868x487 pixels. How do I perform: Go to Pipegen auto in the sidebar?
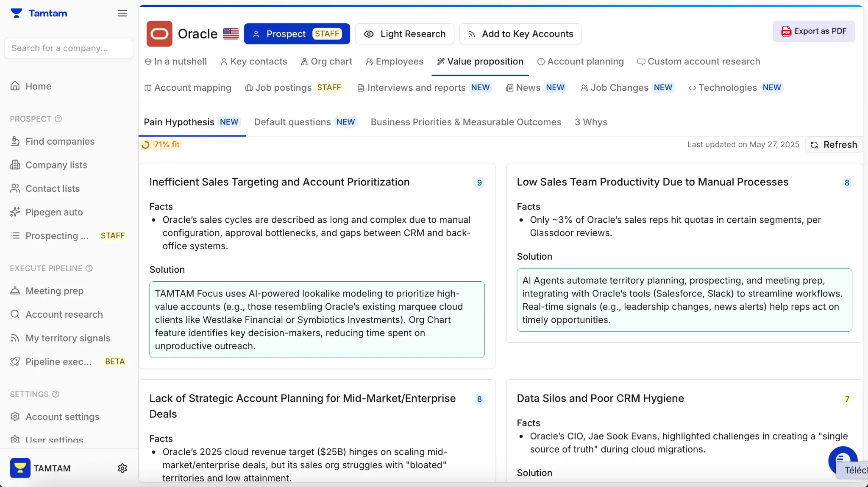(x=54, y=212)
